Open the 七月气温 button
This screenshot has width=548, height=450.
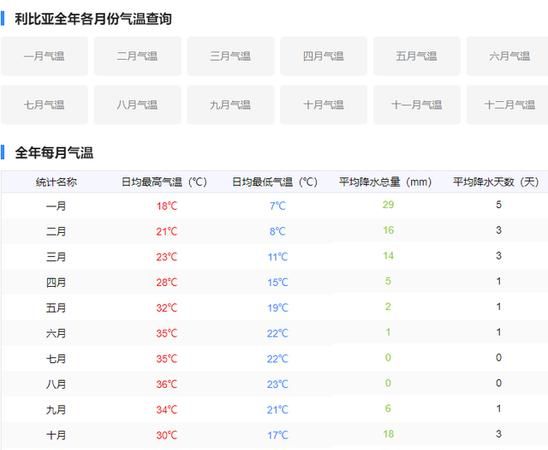pyautogui.click(x=44, y=104)
